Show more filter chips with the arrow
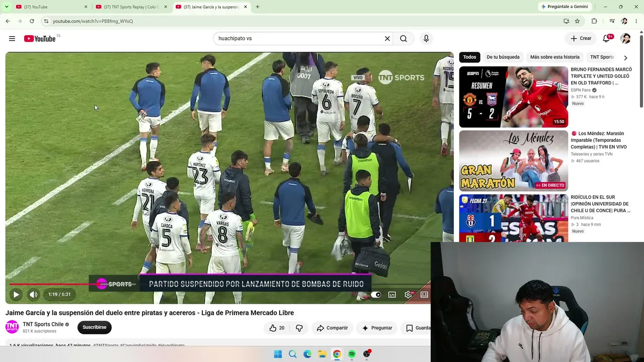 [x=625, y=57]
